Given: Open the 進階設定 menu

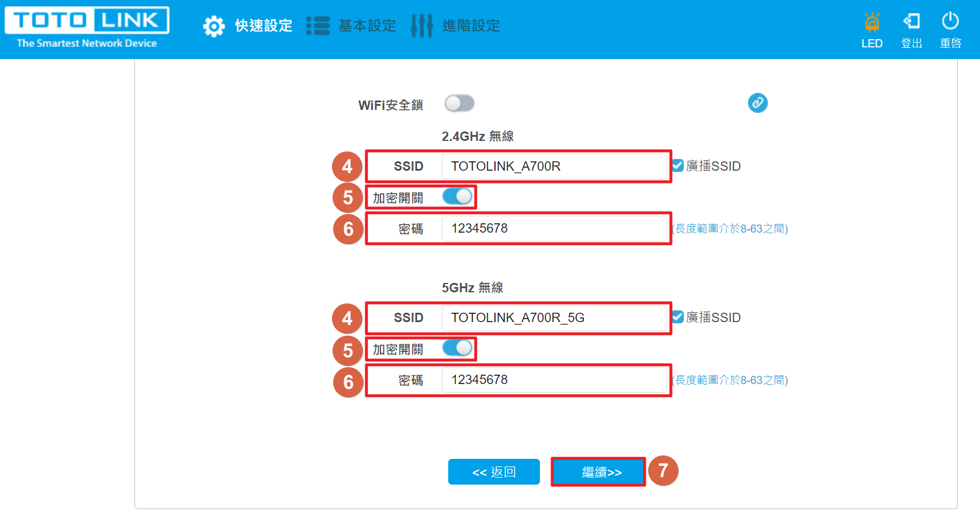Looking at the screenshot, I should pos(471,26).
